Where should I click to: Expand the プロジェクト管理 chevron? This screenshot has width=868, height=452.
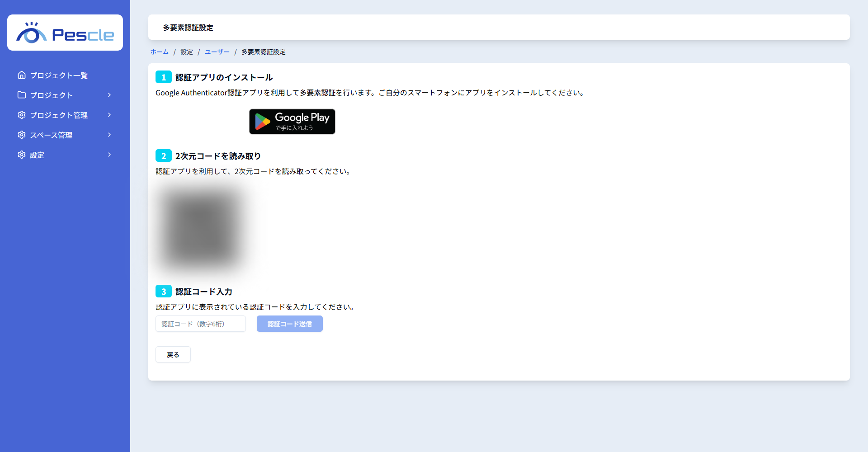(109, 115)
